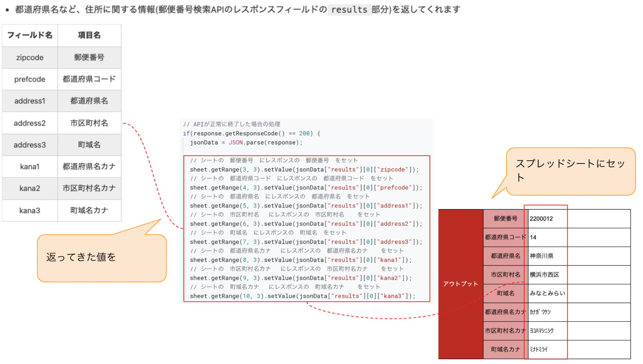Click the '都道府県コード' label in the output sheet
Image resolution: width=643 pixels, height=364 pixels.
[x=506, y=237]
